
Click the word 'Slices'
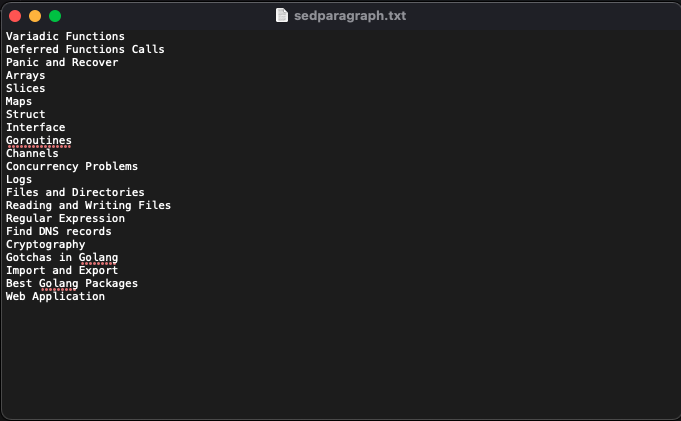(x=26, y=88)
